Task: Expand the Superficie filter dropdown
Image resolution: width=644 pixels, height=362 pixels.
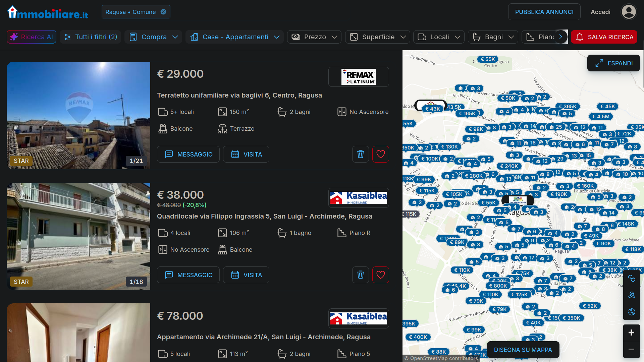Action: click(x=378, y=37)
